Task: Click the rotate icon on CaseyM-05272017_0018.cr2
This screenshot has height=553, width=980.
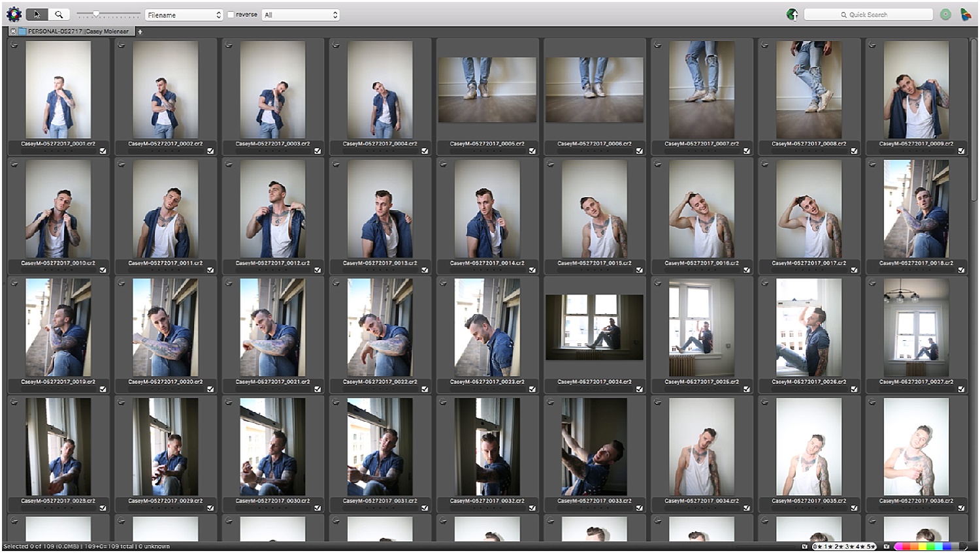Action: (872, 165)
